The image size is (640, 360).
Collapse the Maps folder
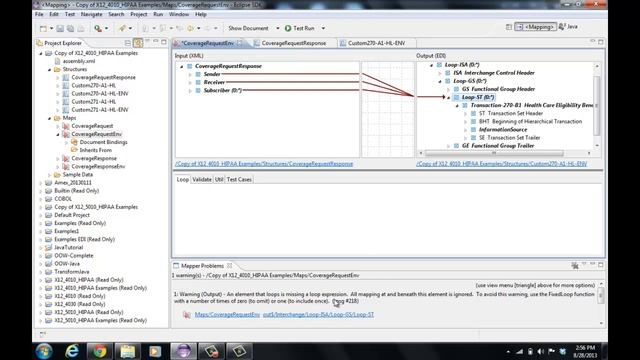point(49,118)
